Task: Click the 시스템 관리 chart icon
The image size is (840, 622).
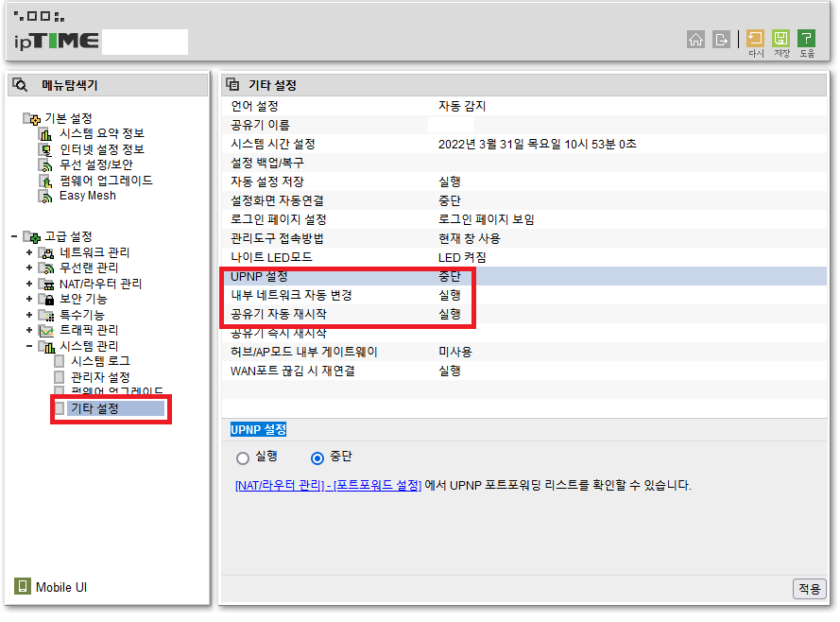Action: coord(46,347)
